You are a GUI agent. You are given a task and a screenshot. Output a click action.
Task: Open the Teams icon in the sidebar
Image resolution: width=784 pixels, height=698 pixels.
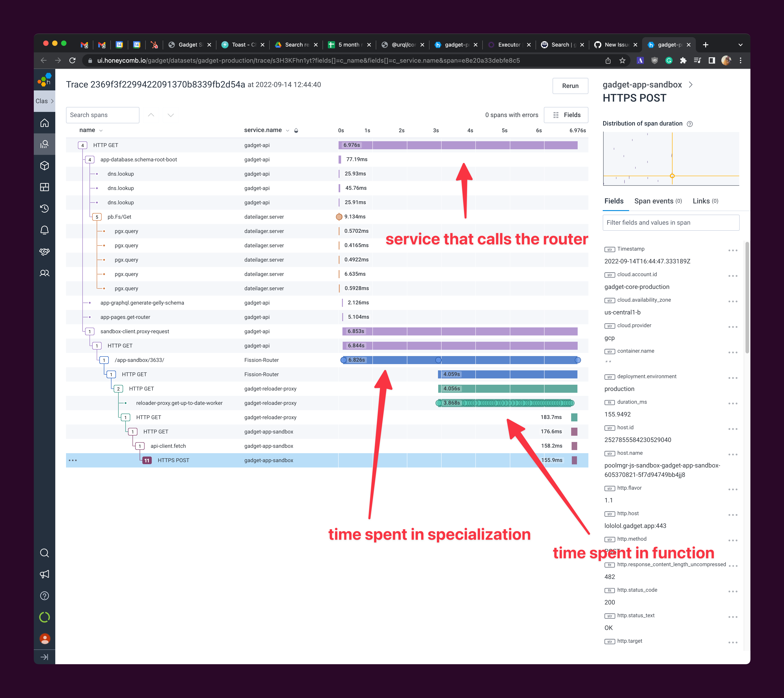(x=45, y=273)
